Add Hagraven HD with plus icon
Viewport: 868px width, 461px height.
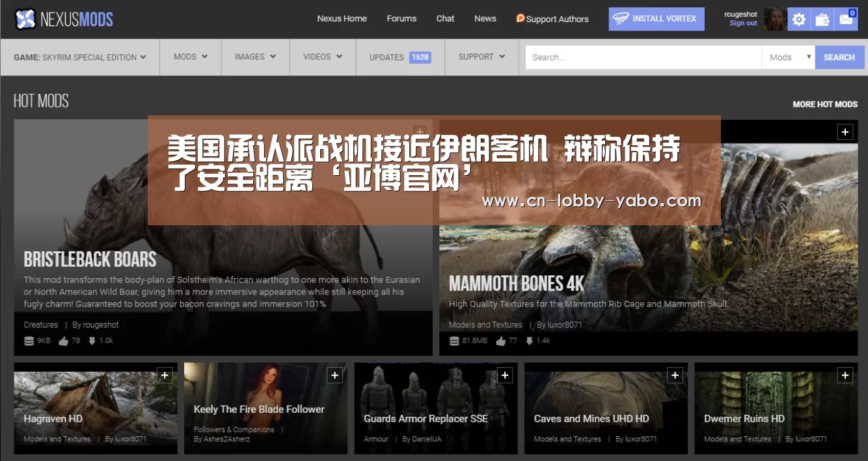coord(164,375)
